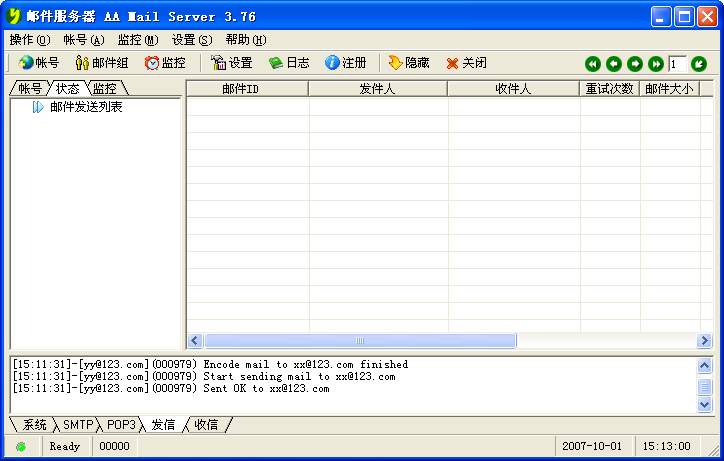Select 邮件发送列表 tree item

(x=86, y=107)
